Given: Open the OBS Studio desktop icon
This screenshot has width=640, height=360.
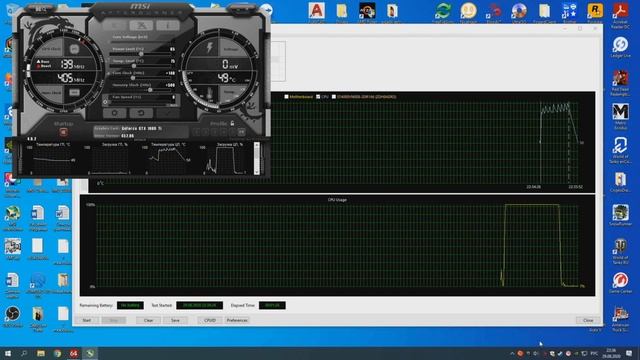Looking at the screenshot, I should (13, 317).
